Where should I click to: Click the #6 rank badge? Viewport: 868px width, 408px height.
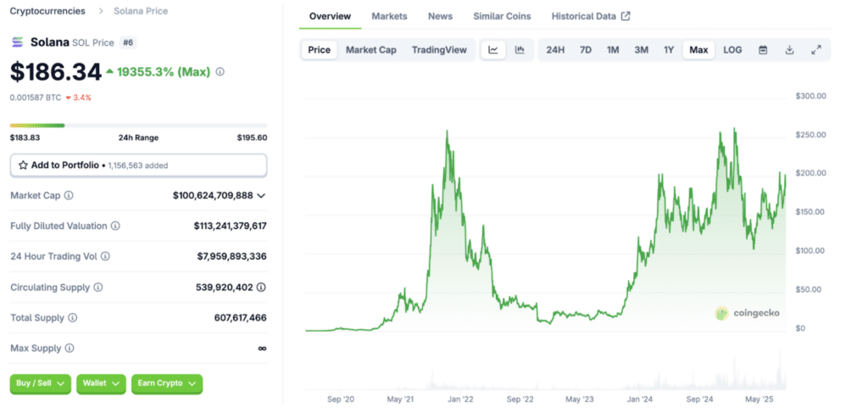coord(129,42)
